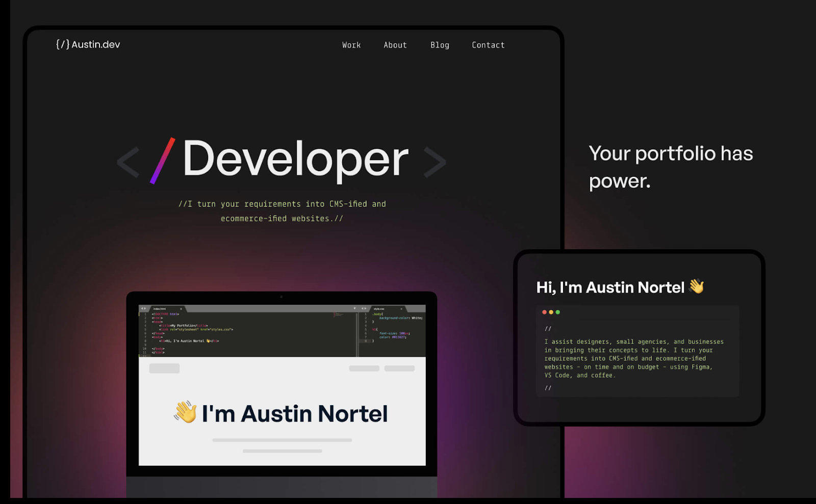Switch to the style.css tab

pyautogui.click(x=379, y=309)
